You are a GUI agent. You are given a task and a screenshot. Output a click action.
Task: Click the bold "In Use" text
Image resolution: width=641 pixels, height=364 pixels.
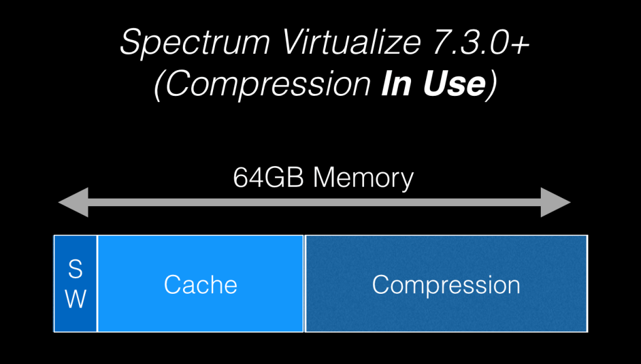[432, 84]
